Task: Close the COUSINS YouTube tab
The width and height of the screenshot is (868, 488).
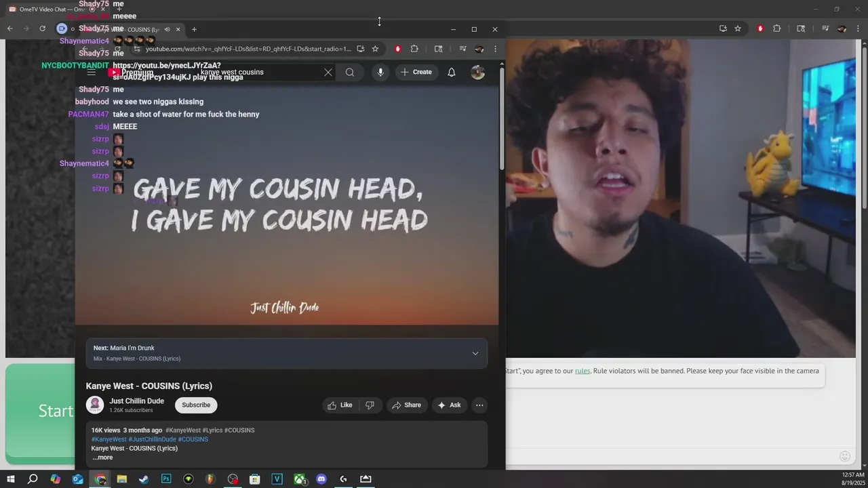Action: point(178,29)
